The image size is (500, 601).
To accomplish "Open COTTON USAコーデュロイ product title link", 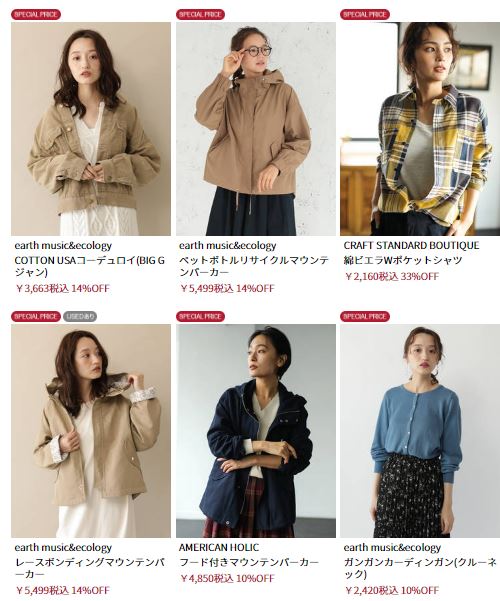I will click(x=90, y=266).
